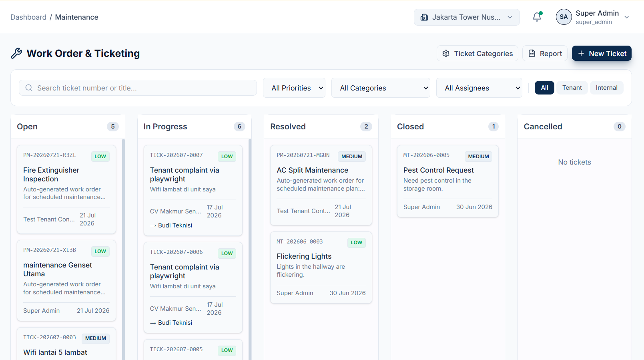
Task: Click the wrench icon beside Work Order title
Action: coord(16,53)
